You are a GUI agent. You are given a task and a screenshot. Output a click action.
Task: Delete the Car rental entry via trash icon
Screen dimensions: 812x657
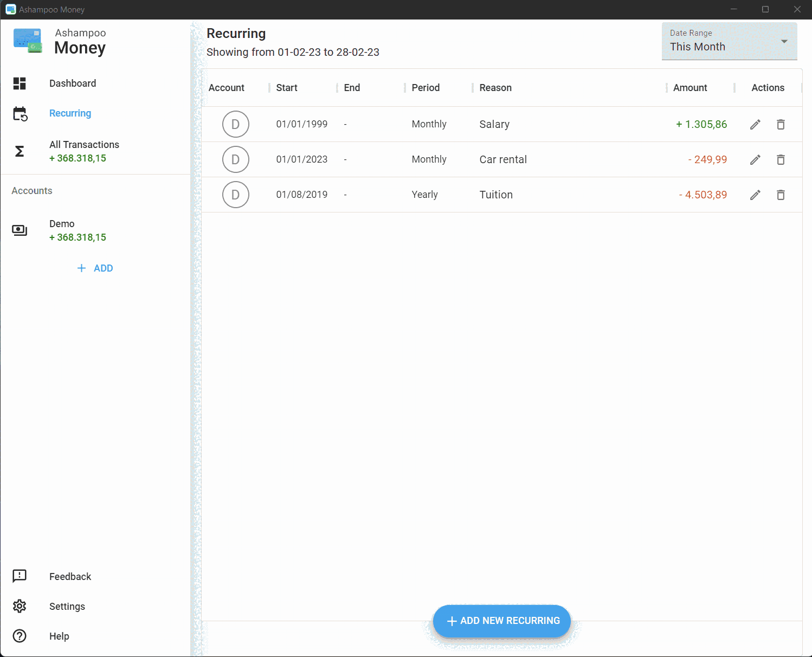pyautogui.click(x=781, y=159)
